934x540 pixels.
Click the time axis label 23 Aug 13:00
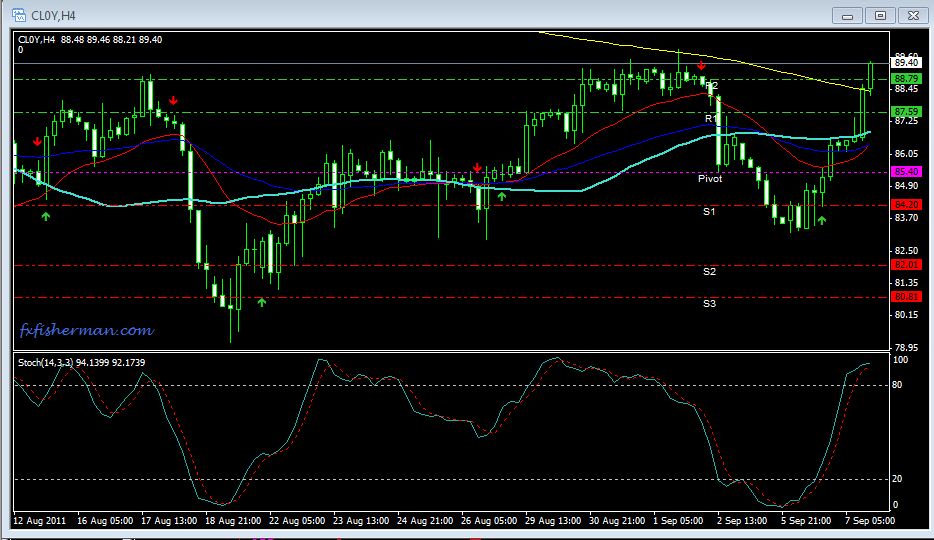point(361,521)
